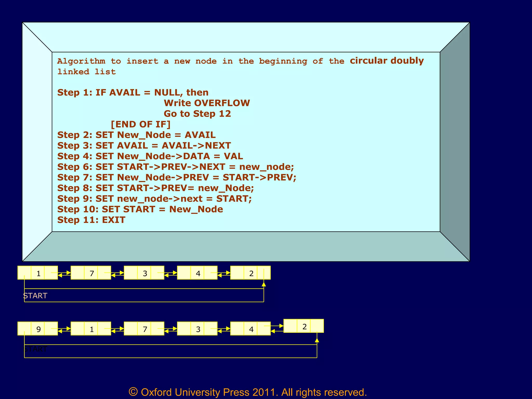Click the raised node 2 in second row
Image resolution: width=532 pixels, height=399 pixels.
pos(304,326)
